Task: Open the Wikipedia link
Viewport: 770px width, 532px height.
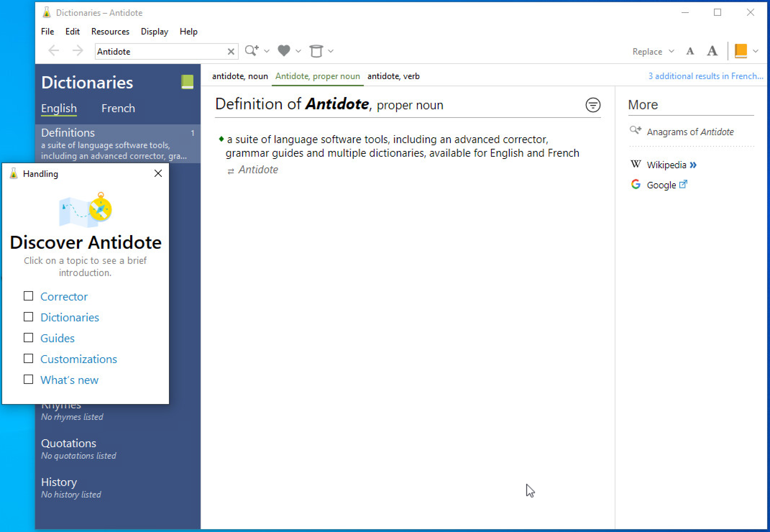Action: point(666,165)
